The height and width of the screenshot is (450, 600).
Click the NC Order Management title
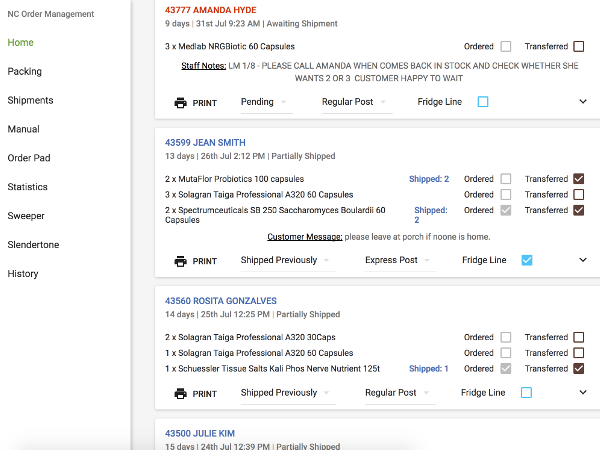[x=51, y=14]
